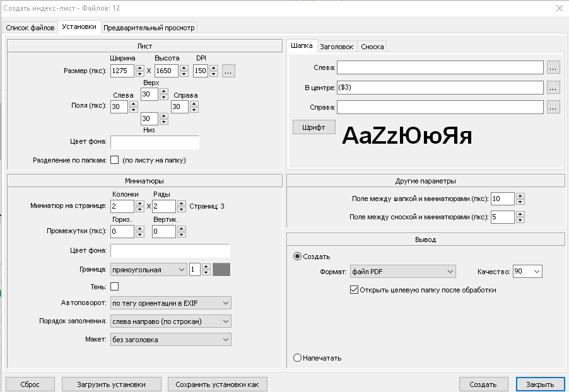Open the Сноска footer tab
The height and width of the screenshot is (392, 569).
pyautogui.click(x=372, y=47)
